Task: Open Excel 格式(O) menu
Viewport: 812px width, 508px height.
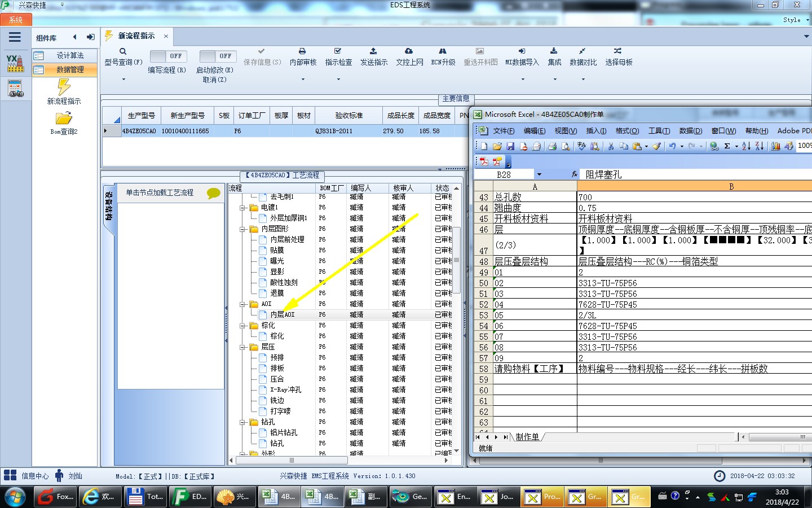Action: (627, 131)
